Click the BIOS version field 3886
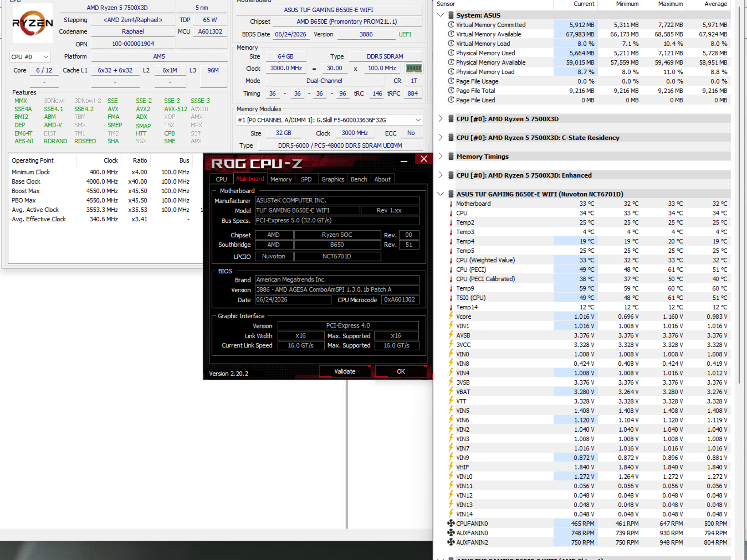 (366, 34)
